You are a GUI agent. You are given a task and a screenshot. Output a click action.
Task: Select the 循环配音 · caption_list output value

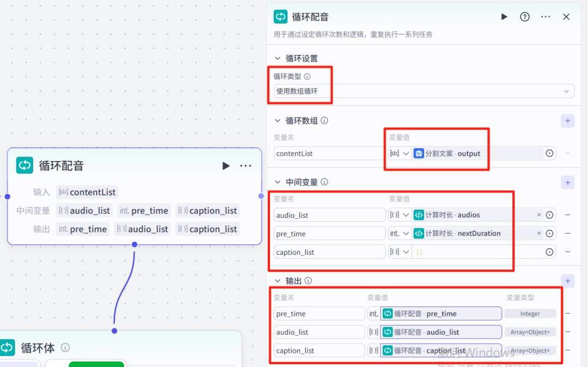coord(441,350)
